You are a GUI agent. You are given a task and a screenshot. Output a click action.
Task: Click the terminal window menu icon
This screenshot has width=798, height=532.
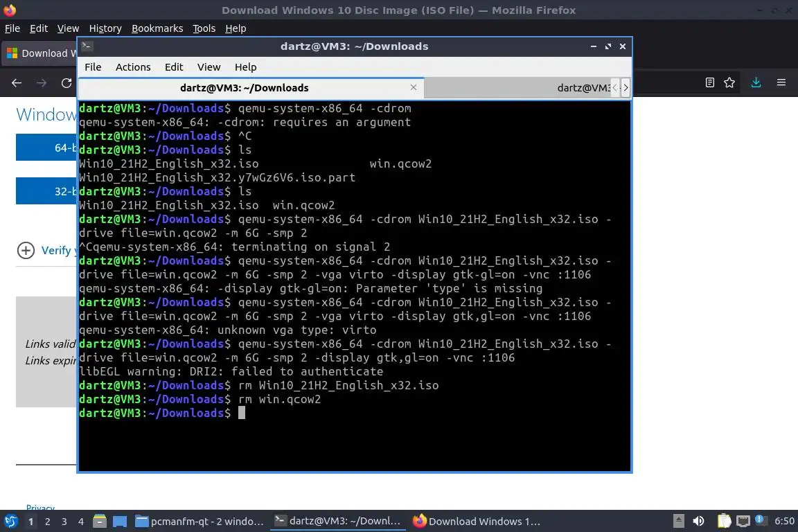point(87,46)
